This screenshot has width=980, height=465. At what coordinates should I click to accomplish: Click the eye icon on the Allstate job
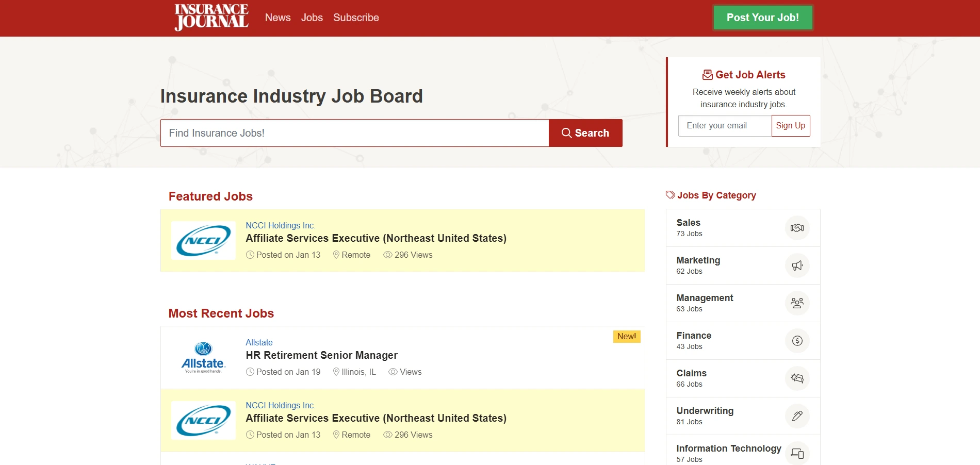coord(393,372)
